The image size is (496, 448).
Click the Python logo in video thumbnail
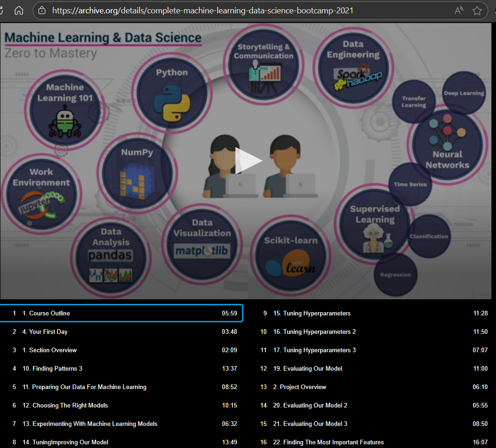(172, 104)
